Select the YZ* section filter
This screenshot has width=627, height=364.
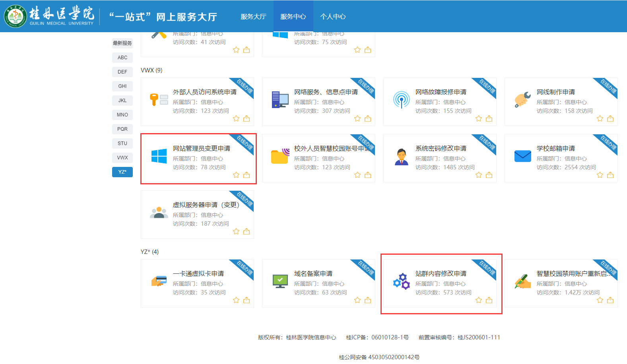pyautogui.click(x=122, y=172)
